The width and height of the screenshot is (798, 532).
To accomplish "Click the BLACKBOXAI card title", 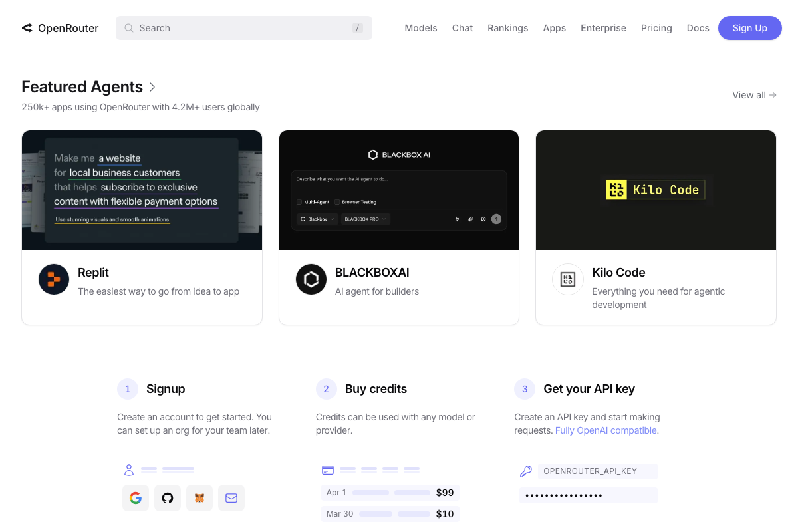I will (372, 273).
